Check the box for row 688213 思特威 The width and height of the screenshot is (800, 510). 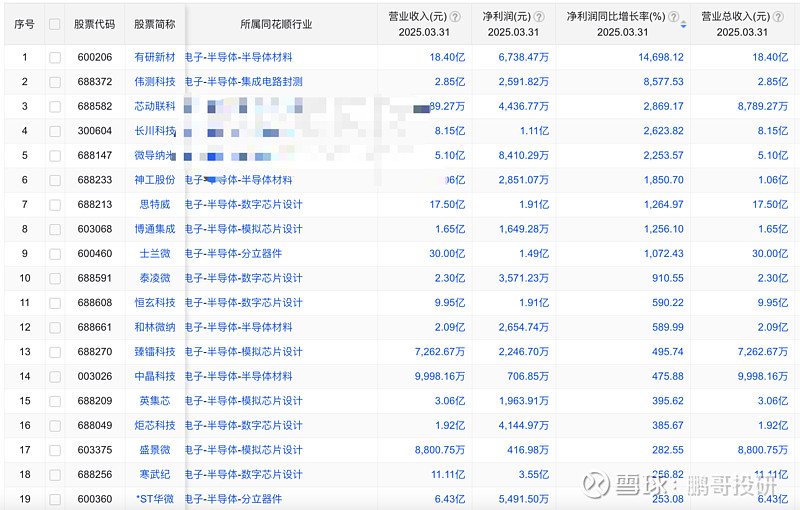55,205
